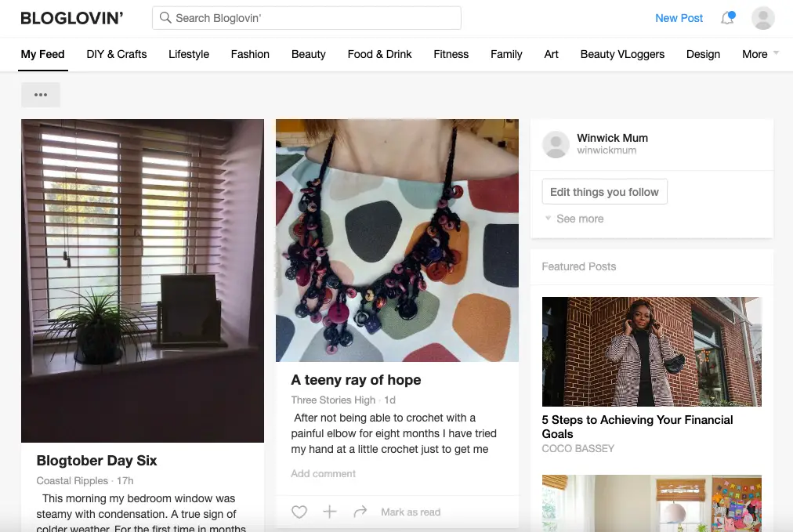
Task: Like the post using the heart icon
Action: coord(299,512)
